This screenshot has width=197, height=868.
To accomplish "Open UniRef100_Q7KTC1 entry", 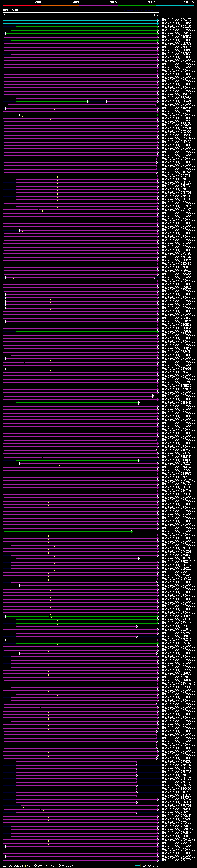I will pos(177,186).
